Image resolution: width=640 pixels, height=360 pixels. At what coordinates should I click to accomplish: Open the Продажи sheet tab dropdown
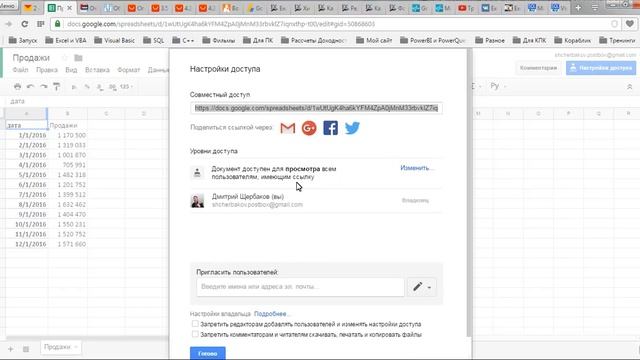[x=76, y=347]
